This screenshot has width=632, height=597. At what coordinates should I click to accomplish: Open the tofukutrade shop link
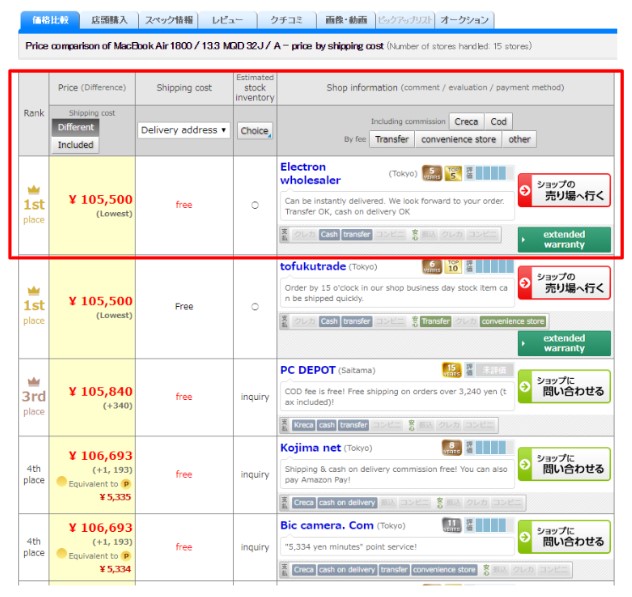313,266
